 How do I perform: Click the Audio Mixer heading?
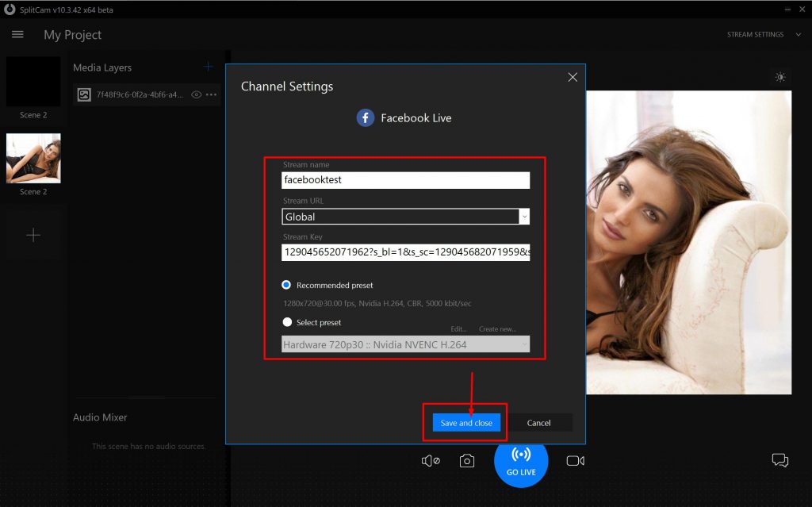coord(100,417)
